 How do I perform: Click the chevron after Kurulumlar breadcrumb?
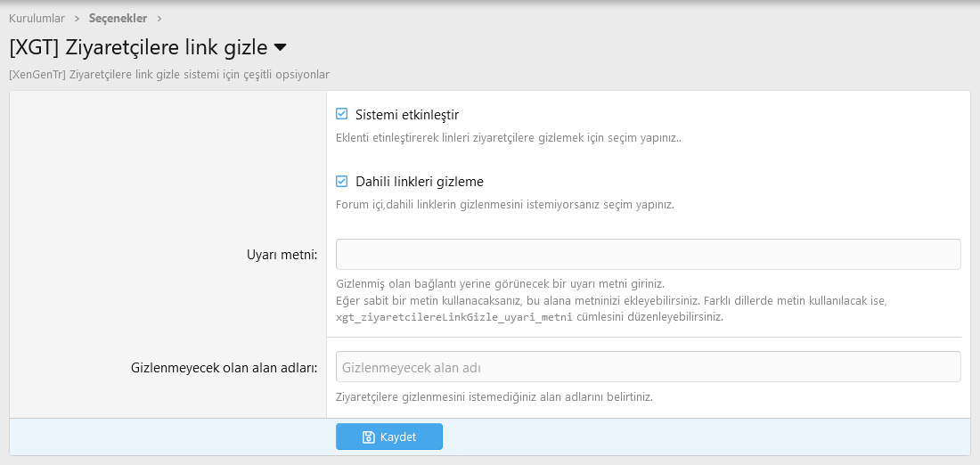click(77, 18)
